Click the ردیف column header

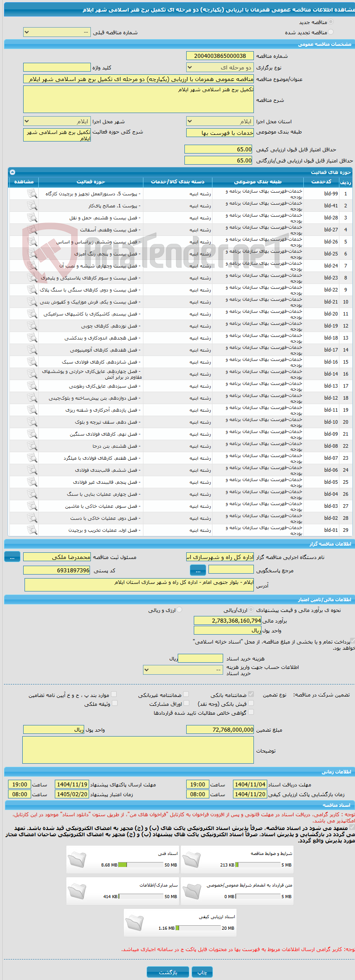(x=346, y=181)
